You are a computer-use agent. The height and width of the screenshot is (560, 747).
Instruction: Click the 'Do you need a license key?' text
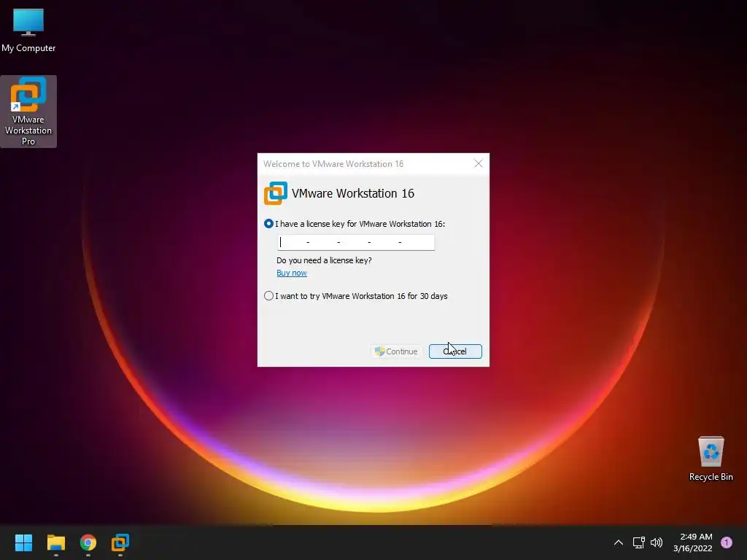(324, 260)
